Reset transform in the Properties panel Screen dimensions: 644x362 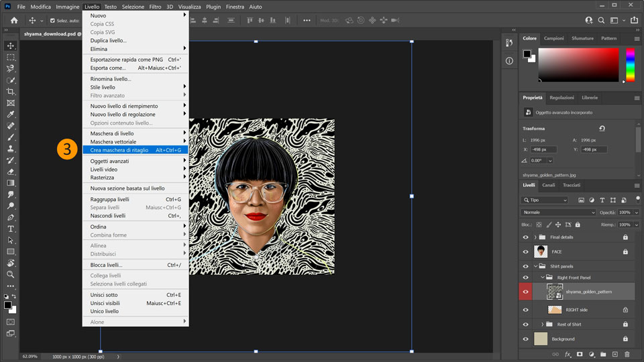click(602, 128)
